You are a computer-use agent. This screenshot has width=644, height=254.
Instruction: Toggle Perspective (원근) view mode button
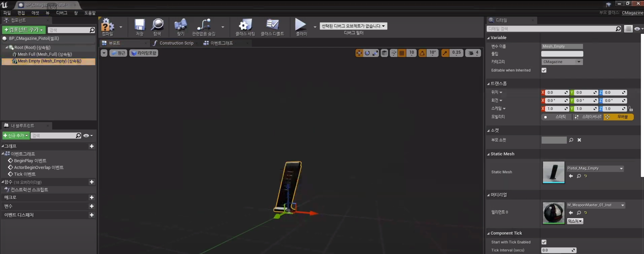[x=118, y=53]
